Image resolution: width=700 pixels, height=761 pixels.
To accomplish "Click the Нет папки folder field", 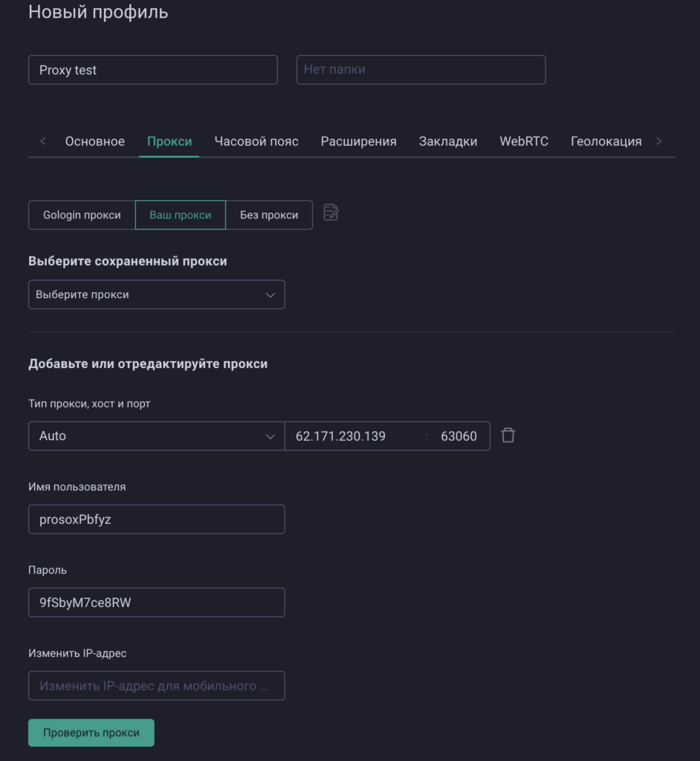I will point(421,69).
